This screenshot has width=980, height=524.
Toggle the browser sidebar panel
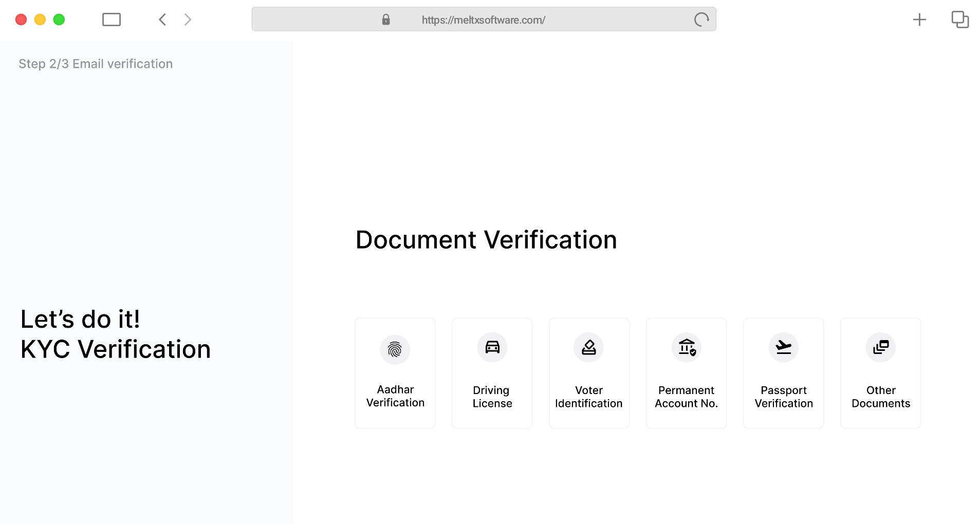112,20
